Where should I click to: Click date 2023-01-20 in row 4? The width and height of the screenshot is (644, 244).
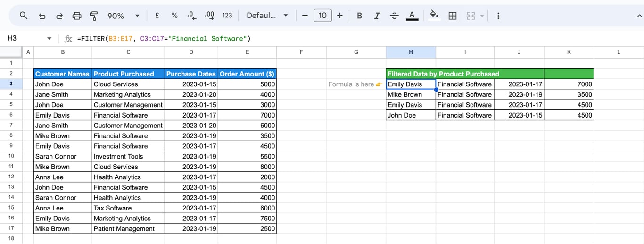[191, 94]
